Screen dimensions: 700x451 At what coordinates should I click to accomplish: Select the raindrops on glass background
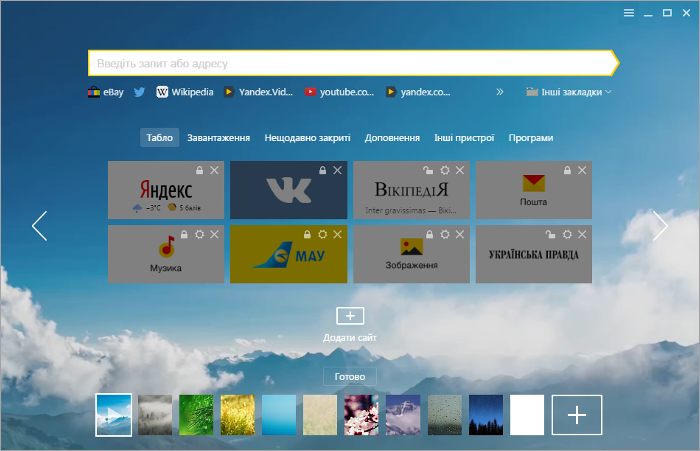point(445,415)
